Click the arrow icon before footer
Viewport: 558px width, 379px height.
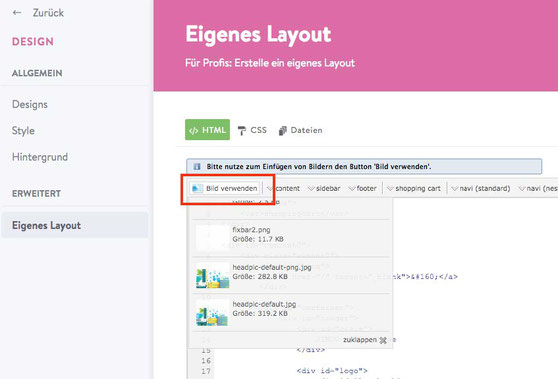point(352,188)
